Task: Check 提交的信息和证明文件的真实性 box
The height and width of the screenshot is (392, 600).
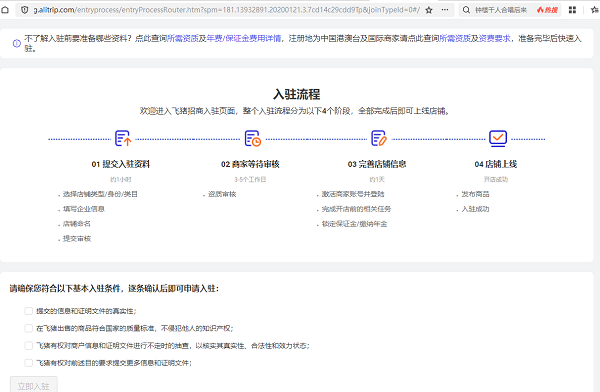Action: click(x=28, y=311)
